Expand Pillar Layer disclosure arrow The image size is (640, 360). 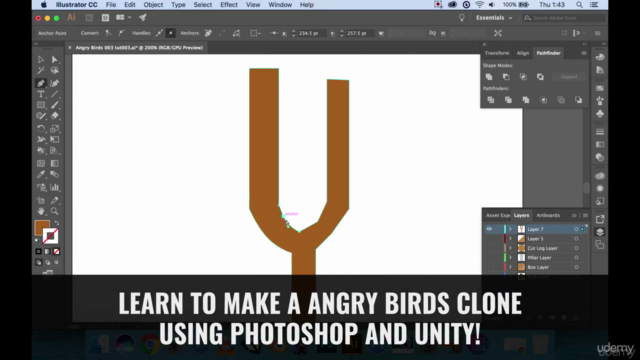[x=510, y=258]
